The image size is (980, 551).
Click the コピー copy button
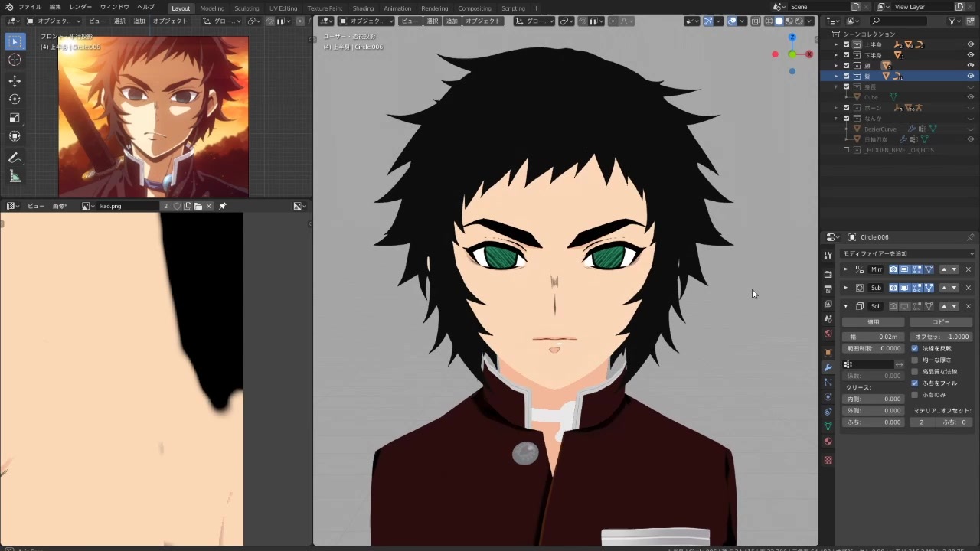(x=940, y=322)
